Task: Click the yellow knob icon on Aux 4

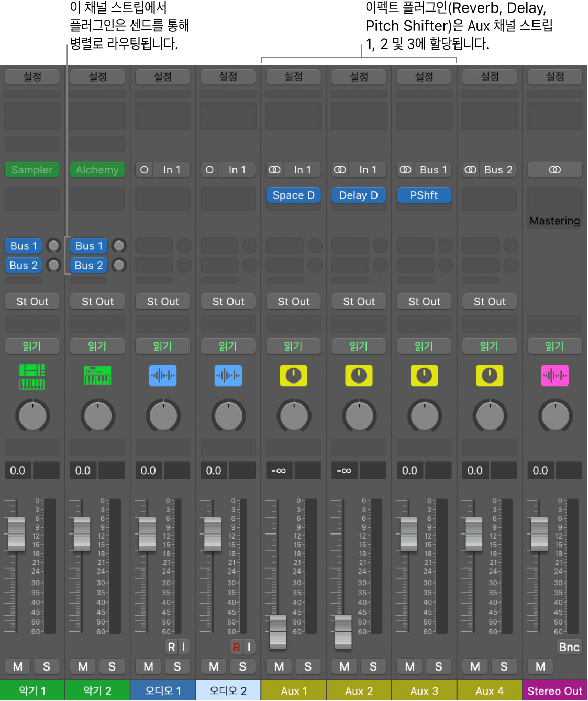Action: [490, 376]
